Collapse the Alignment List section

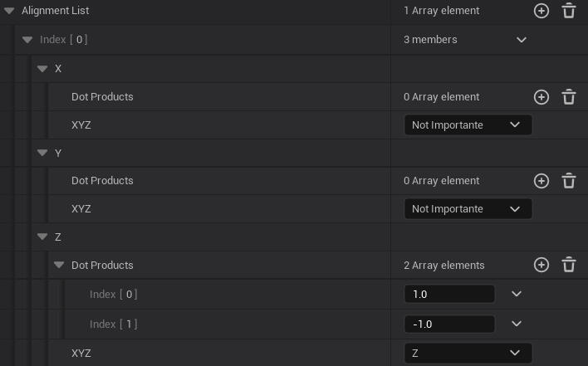[x=9, y=11]
